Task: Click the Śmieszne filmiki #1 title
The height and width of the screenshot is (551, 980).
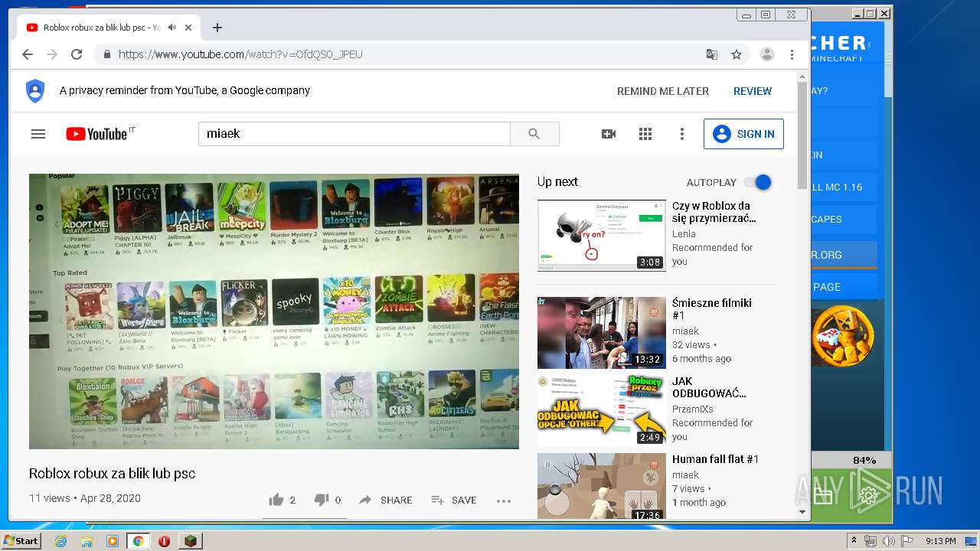Action: (x=712, y=309)
